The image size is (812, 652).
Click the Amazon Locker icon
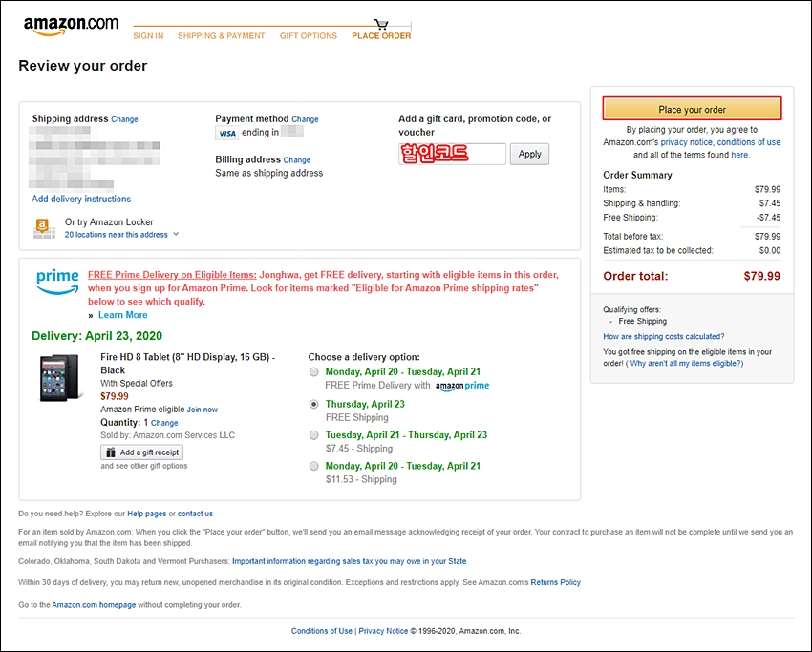(x=44, y=228)
